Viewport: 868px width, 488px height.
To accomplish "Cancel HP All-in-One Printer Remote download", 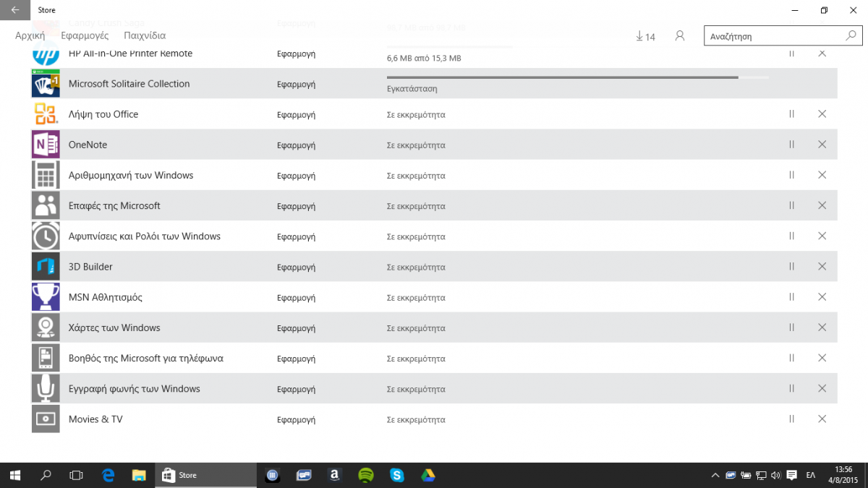I will (822, 53).
